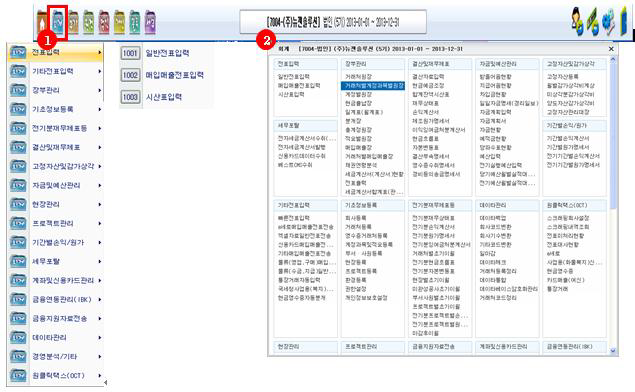
Task: Open the yellow module icon in the top toolbar
Action: [x=119, y=23]
